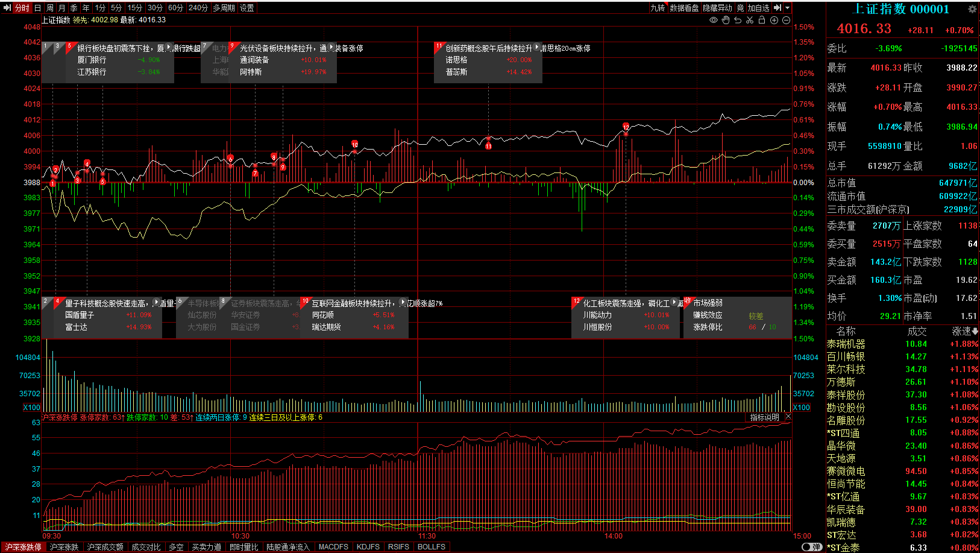Click the eye icon above the chart
The height and width of the screenshot is (553, 980).
click(x=714, y=20)
